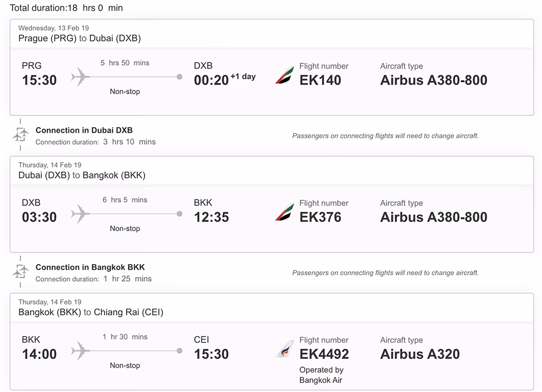Click the Dubai connection transfer icon
542x392 pixels.
click(x=21, y=135)
